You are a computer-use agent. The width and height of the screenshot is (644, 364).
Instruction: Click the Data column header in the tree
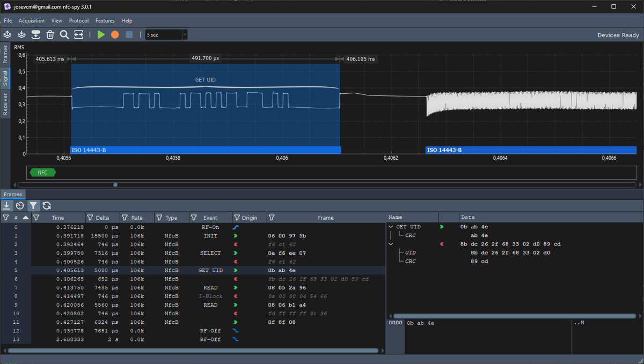point(551,217)
